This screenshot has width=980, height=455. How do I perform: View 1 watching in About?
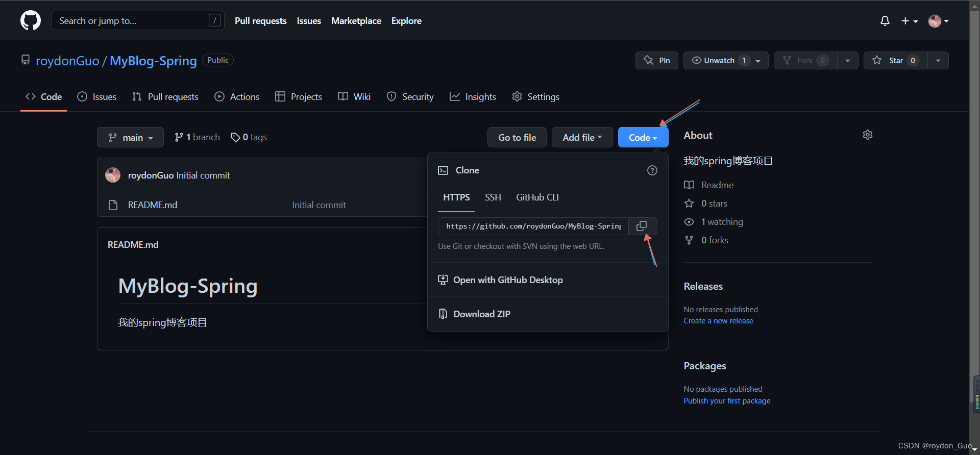(x=714, y=222)
